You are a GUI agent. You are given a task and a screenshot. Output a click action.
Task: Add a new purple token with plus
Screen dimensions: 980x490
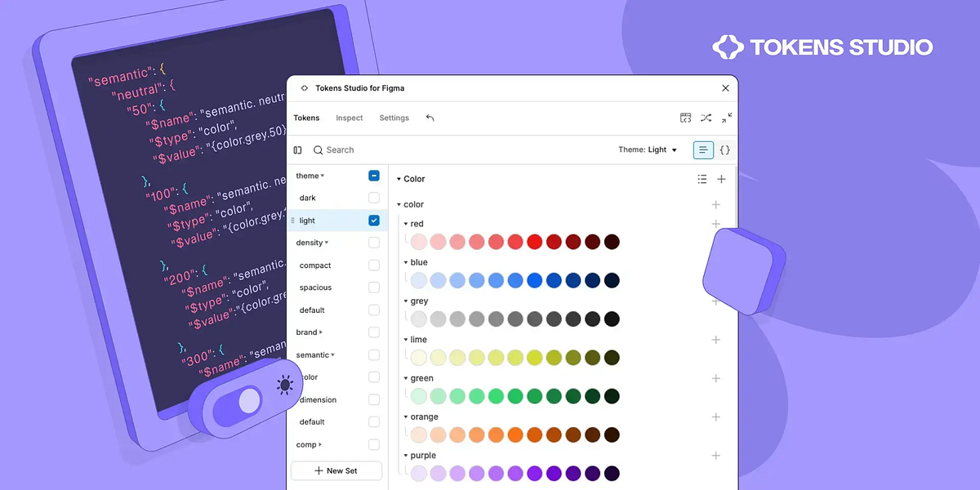(x=716, y=456)
